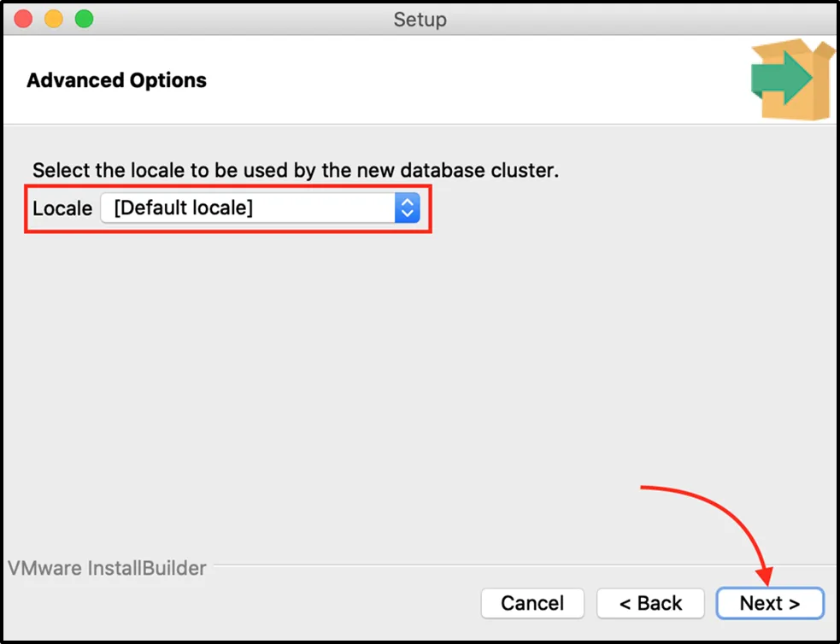840x644 pixels.
Task: Go back with the "< Back" button
Action: click(x=650, y=603)
